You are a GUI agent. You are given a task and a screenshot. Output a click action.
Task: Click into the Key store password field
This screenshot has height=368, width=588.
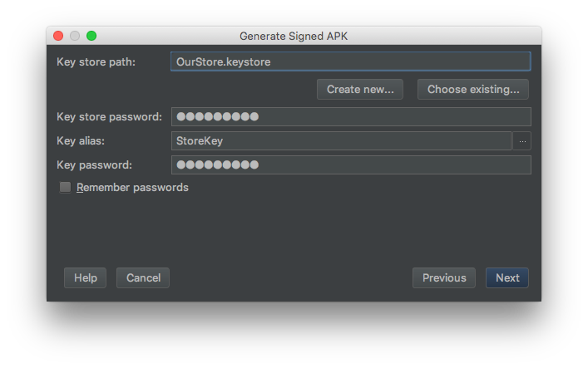tap(350, 117)
